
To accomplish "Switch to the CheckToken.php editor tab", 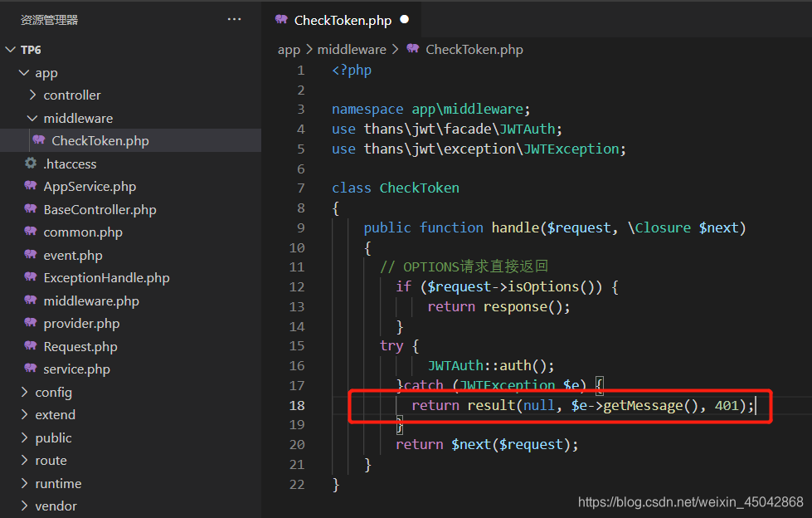I will pyautogui.click(x=342, y=20).
